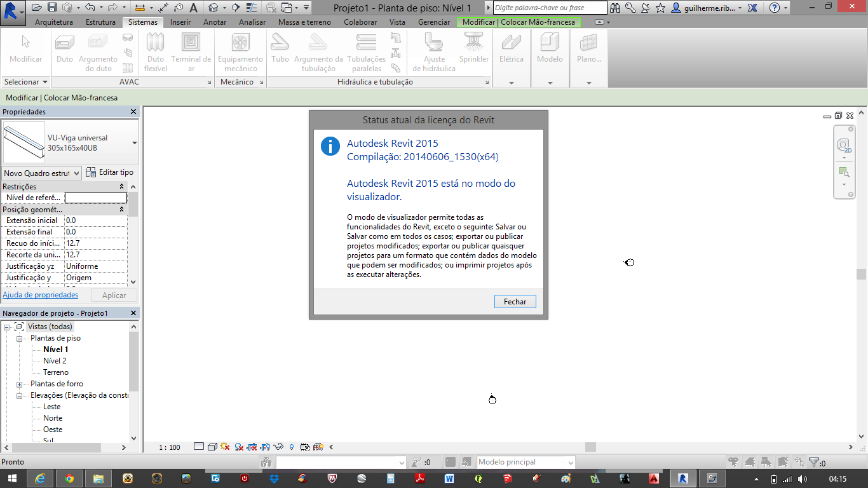Image resolution: width=868 pixels, height=488 pixels.
Task: Open the Elétrica panel dropdown
Action: (512, 83)
